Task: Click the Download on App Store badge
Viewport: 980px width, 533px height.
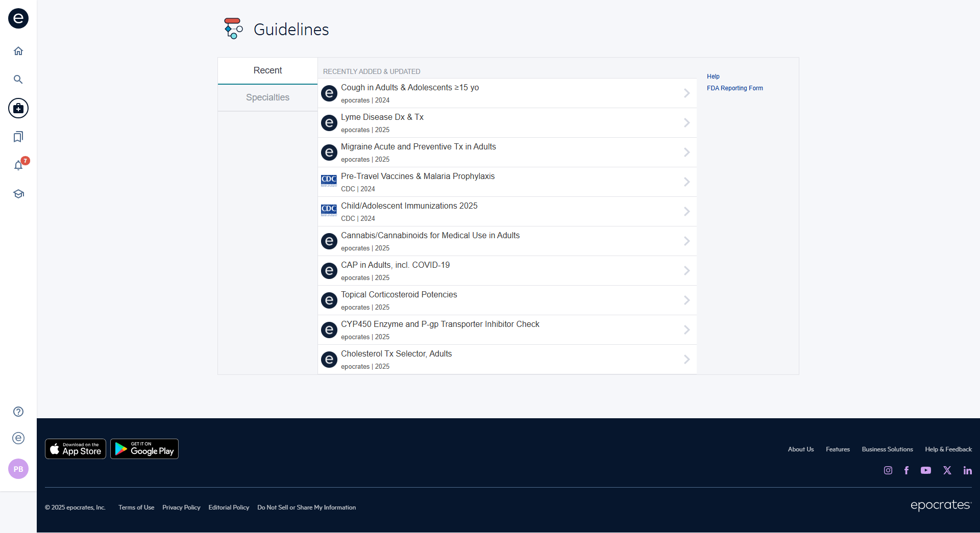Action: [76, 449]
